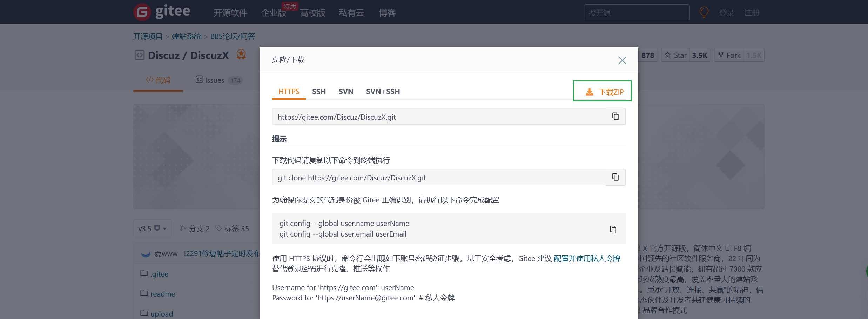The width and height of the screenshot is (868, 319).
Task: Open the Issues tab
Action: coord(219,80)
